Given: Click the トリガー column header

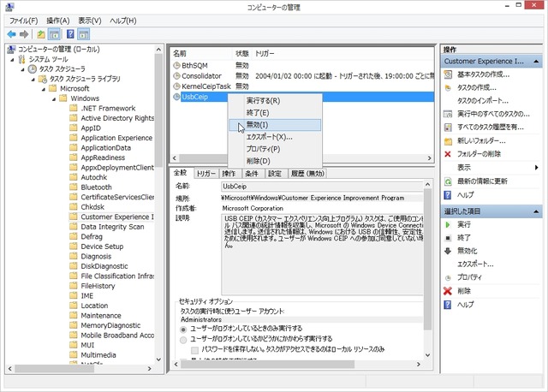Looking at the screenshot, I should [x=343, y=53].
